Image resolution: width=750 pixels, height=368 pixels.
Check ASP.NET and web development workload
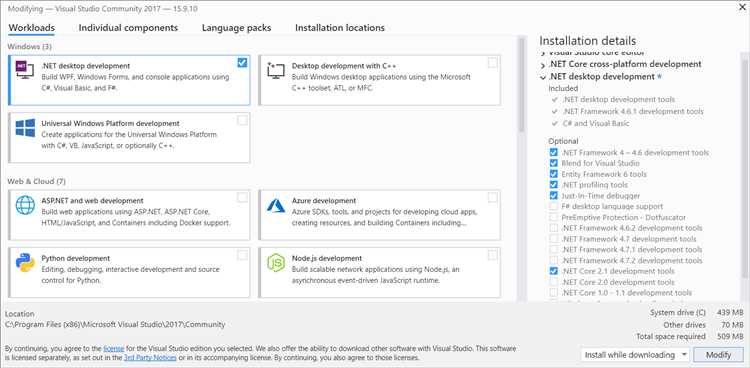tap(243, 197)
